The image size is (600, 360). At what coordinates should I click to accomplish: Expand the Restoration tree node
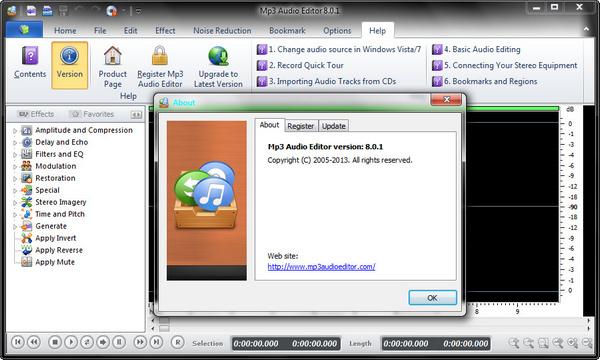[x=15, y=179]
